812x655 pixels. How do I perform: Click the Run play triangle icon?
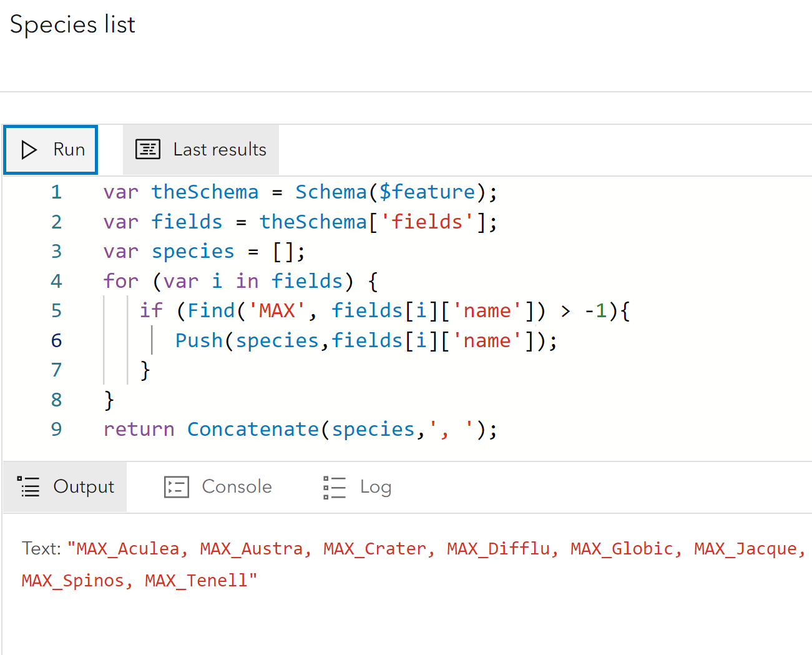pyautogui.click(x=29, y=149)
